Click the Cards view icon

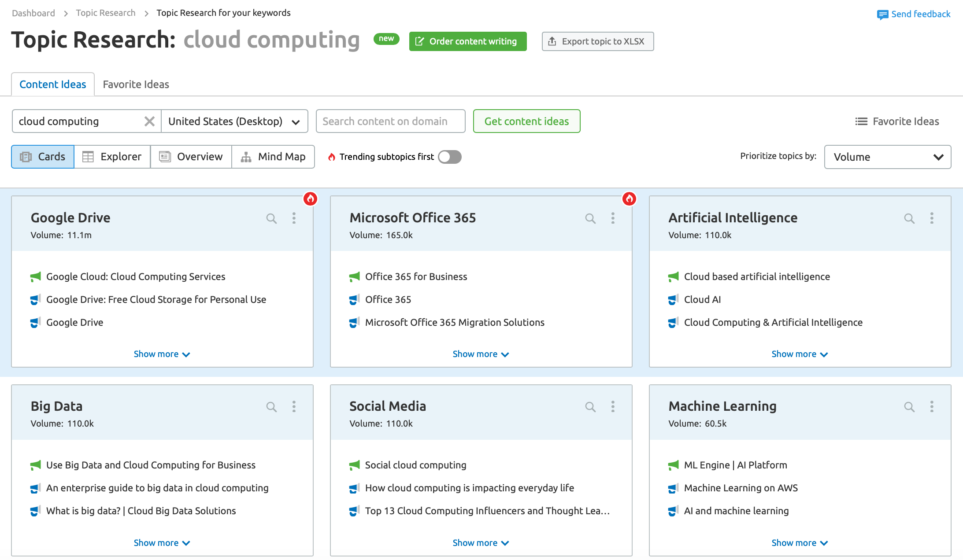tap(27, 156)
